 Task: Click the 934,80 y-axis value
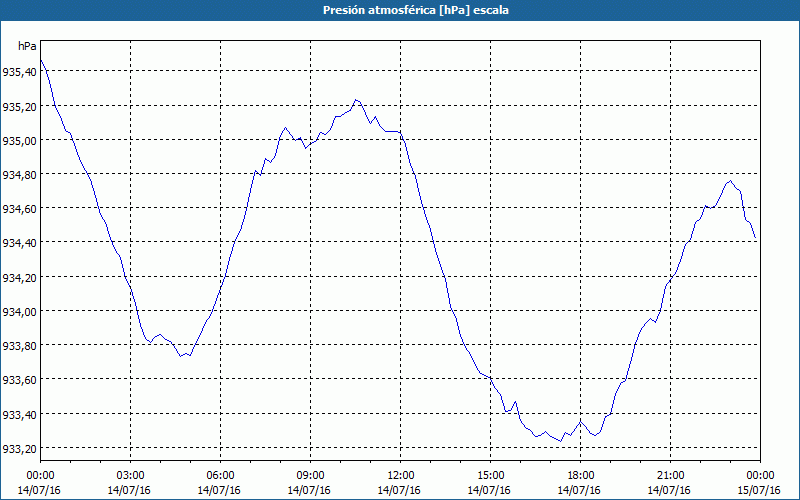[19, 174]
